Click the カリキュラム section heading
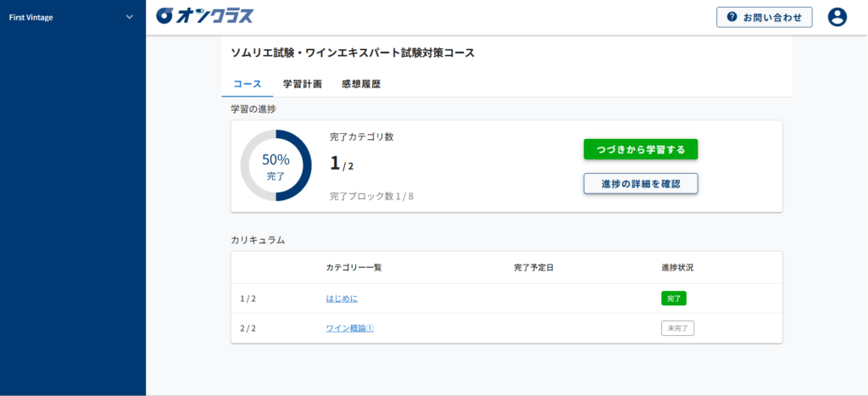The width and height of the screenshot is (868, 396). (x=258, y=240)
